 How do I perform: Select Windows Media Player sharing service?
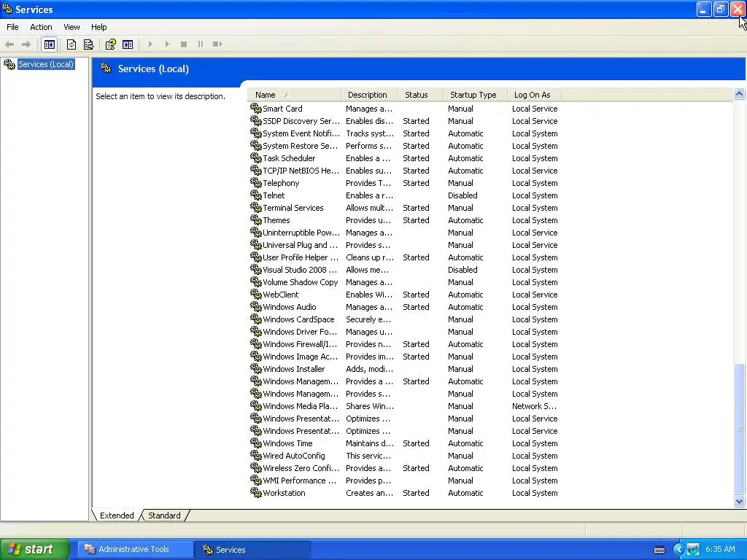(x=404, y=406)
